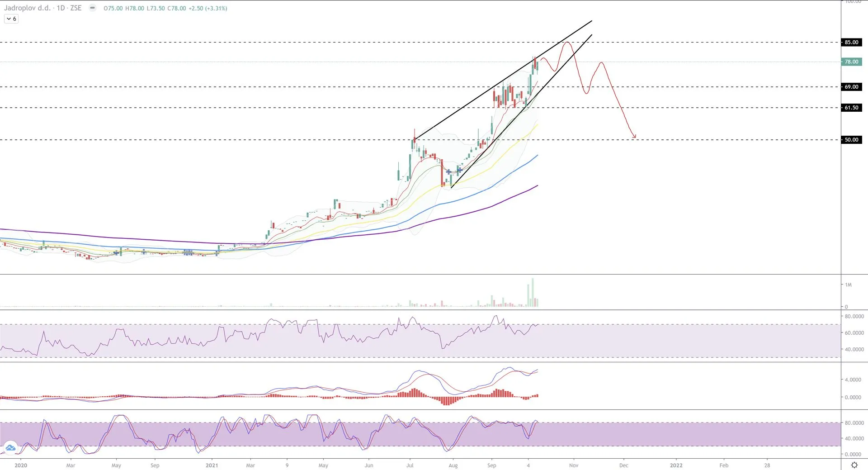The width and height of the screenshot is (868, 470).
Task: Click the Jadroplov d.d. symbol title
Action: coord(27,8)
